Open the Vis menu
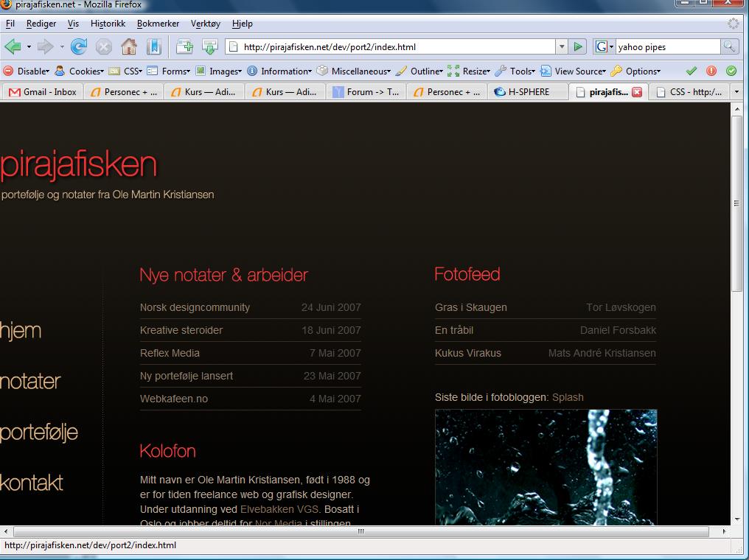 pyautogui.click(x=73, y=24)
